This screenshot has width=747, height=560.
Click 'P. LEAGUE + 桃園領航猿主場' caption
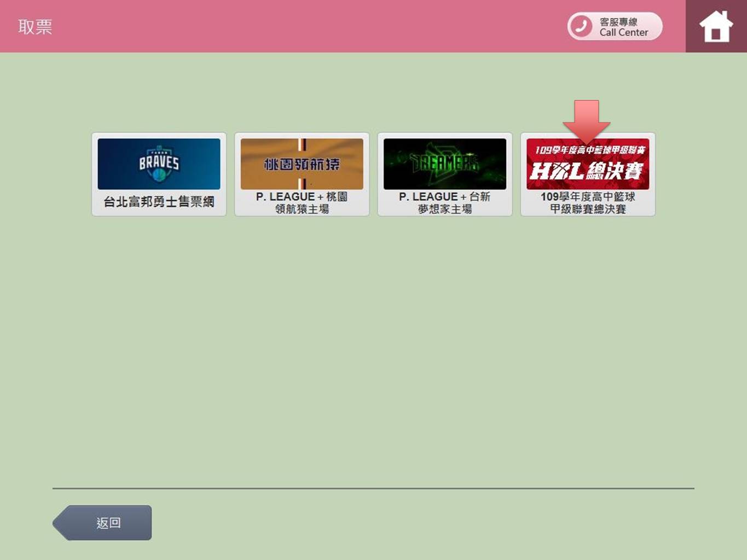302,202
